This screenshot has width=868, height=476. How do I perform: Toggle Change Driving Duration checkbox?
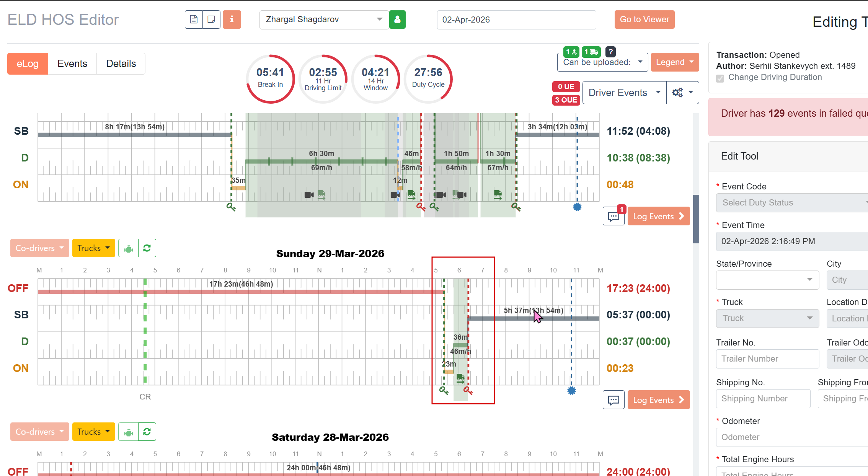tap(720, 78)
